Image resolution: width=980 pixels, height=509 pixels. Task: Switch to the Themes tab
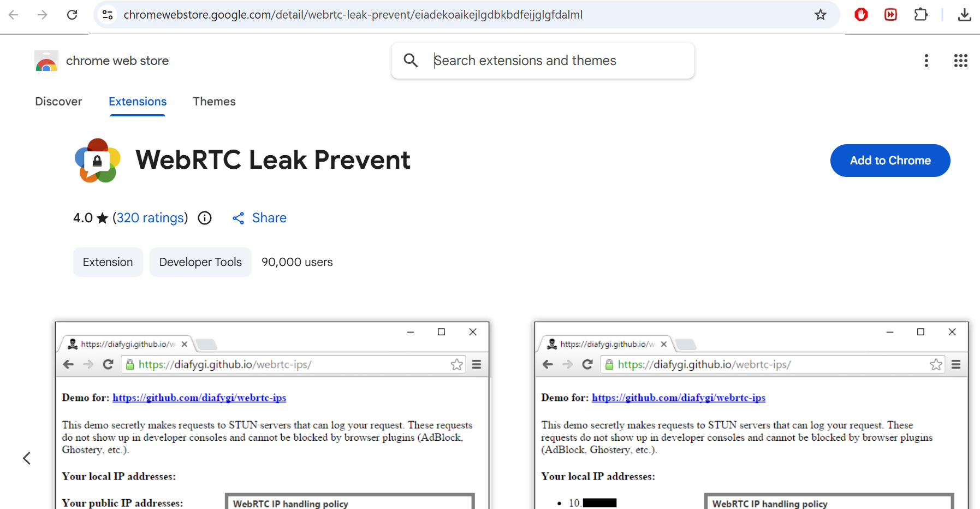[214, 102]
